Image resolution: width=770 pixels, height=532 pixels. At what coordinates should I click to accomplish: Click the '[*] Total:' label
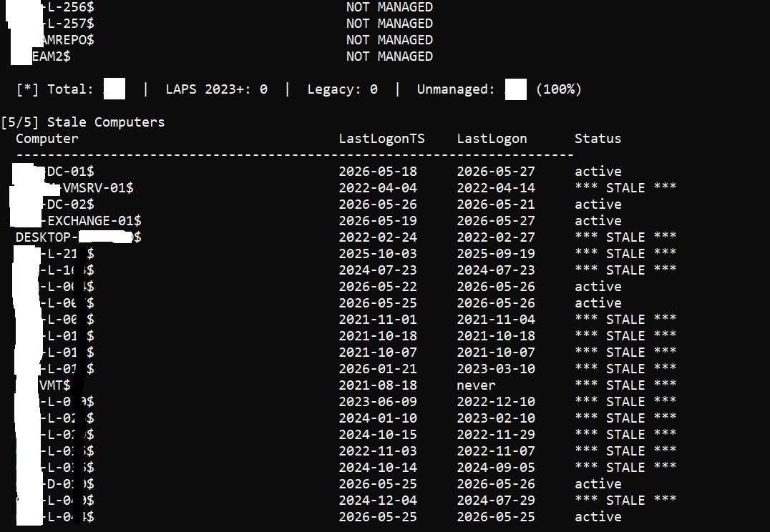pos(55,89)
